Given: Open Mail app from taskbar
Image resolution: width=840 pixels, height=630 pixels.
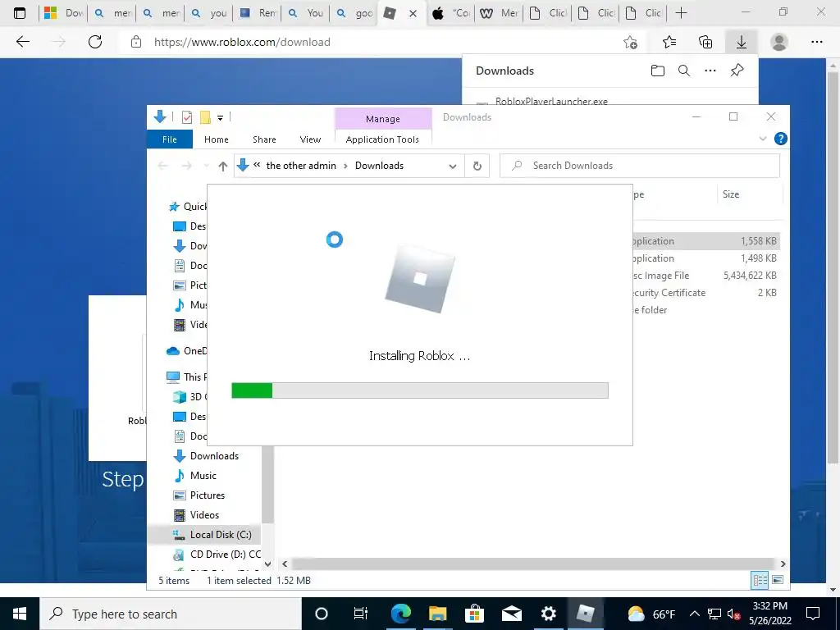Looking at the screenshot, I should point(512,614).
